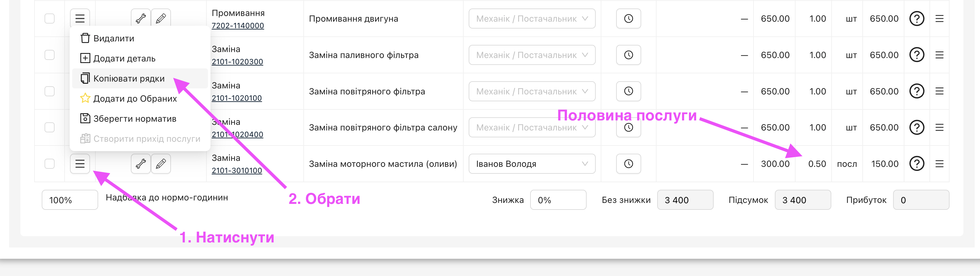Open the hamburger row menu for the oil change row
980x276 pixels.
pyautogui.click(x=80, y=164)
